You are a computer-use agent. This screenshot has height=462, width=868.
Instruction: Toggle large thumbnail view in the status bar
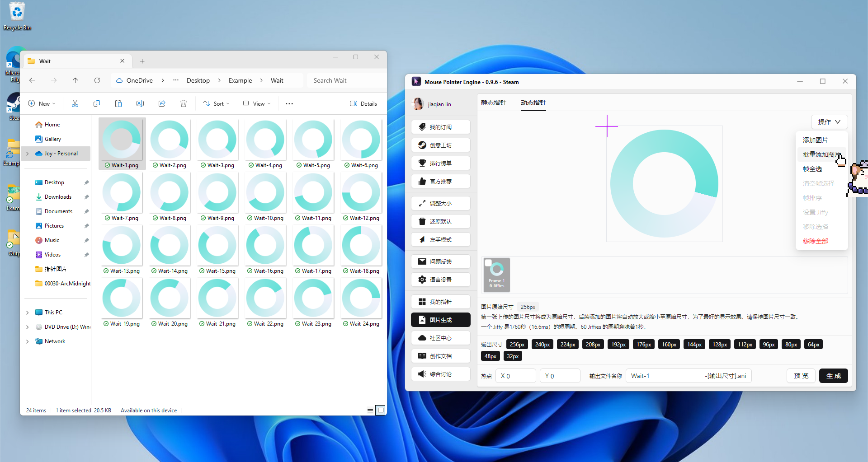tap(380, 410)
